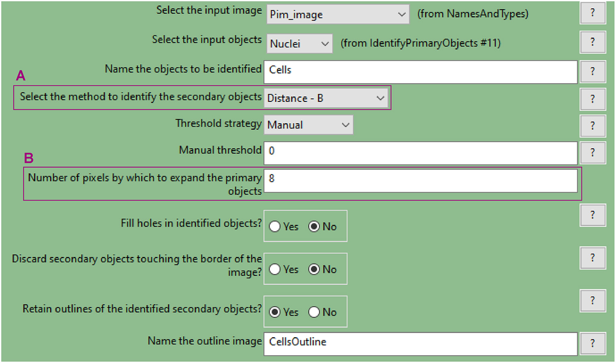Viewport: 616px width, 364px height.
Task: Click help button beside Cells name field
Action: [592, 71]
